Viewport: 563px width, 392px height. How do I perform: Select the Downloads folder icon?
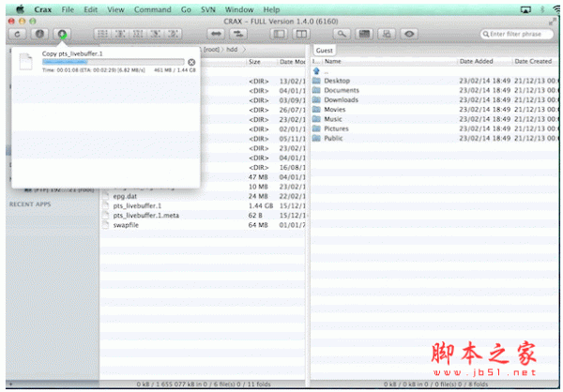coord(316,99)
